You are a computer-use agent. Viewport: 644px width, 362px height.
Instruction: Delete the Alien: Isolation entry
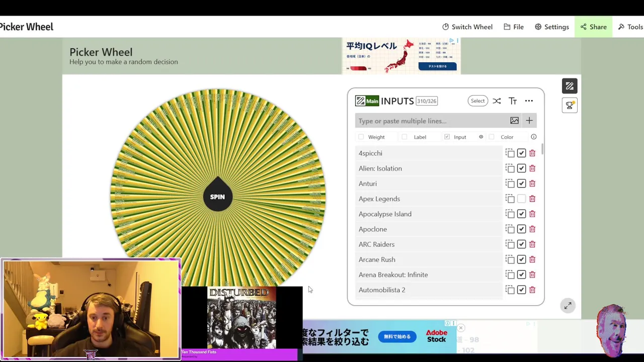532,168
